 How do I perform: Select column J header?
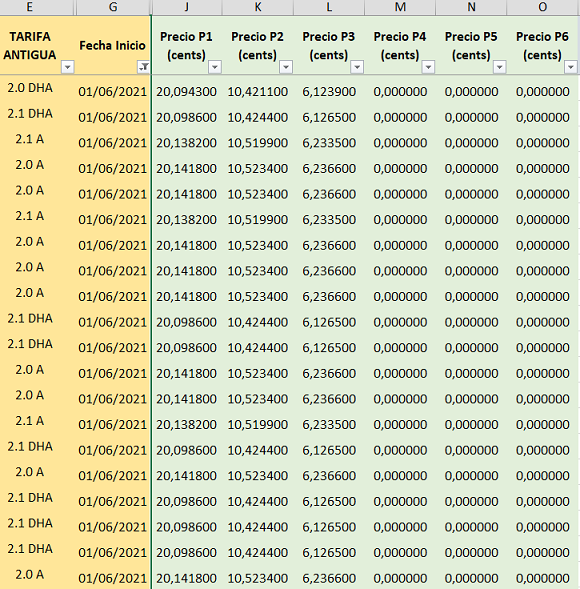(x=187, y=7)
